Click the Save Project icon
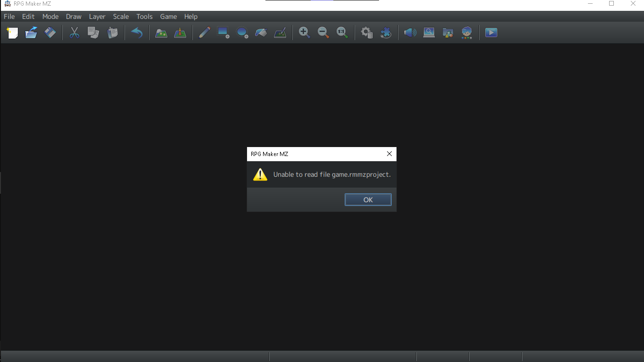 50,33
